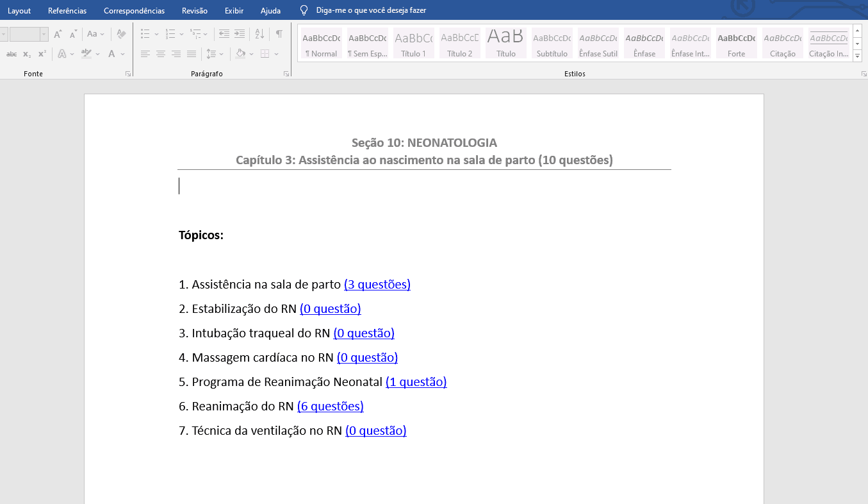
Task: Open the font size dropdown arrow
Action: pyautogui.click(x=44, y=34)
